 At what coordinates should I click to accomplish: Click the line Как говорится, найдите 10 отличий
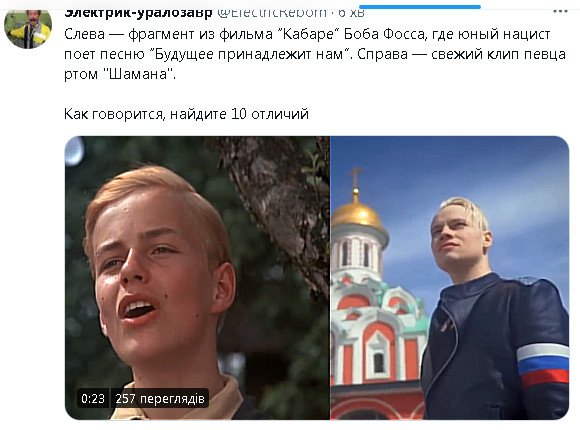[186, 114]
